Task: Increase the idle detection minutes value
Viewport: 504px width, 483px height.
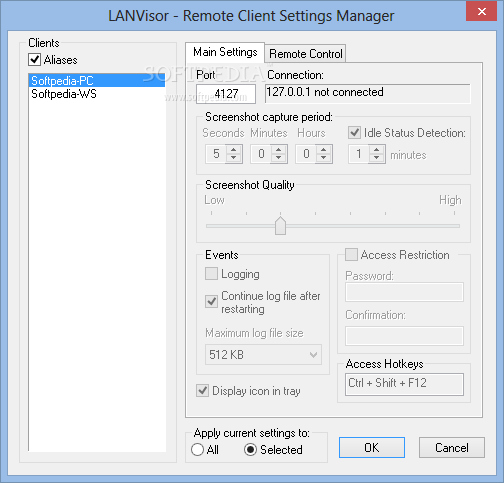Action: click(x=377, y=149)
